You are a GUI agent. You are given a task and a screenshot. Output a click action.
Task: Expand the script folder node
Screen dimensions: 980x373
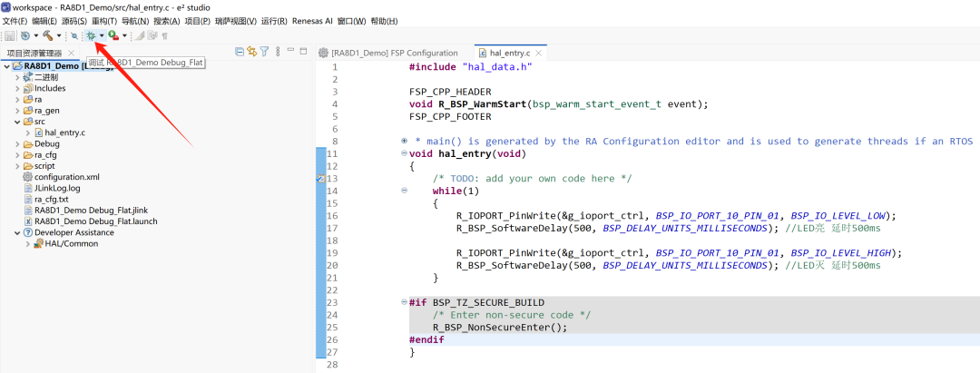tap(17, 166)
